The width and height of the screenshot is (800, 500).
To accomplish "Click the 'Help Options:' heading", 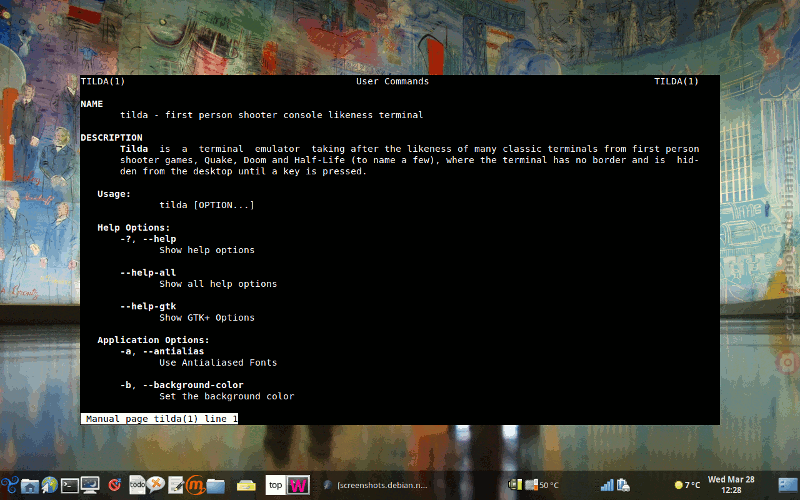I will point(134,228).
